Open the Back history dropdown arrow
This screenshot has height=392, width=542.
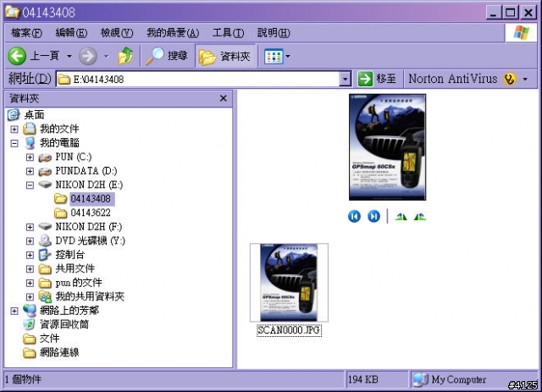[69, 56]
